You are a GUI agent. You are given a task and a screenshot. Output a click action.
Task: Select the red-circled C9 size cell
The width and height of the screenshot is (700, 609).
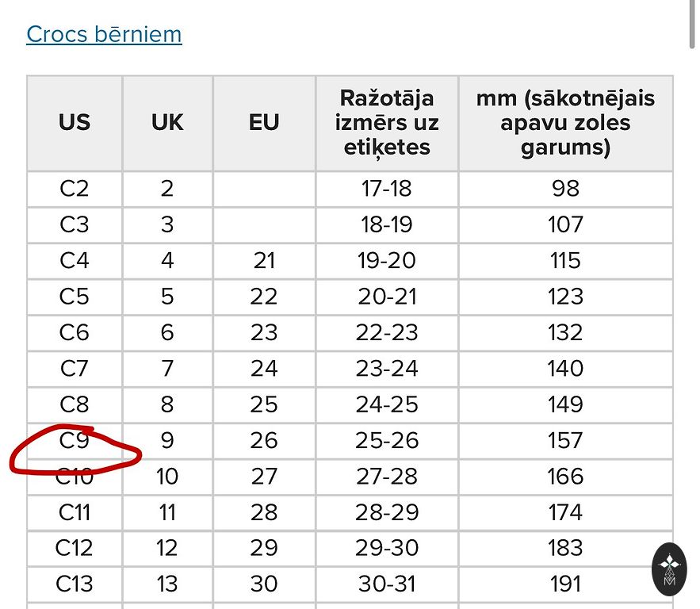point(75,440)
